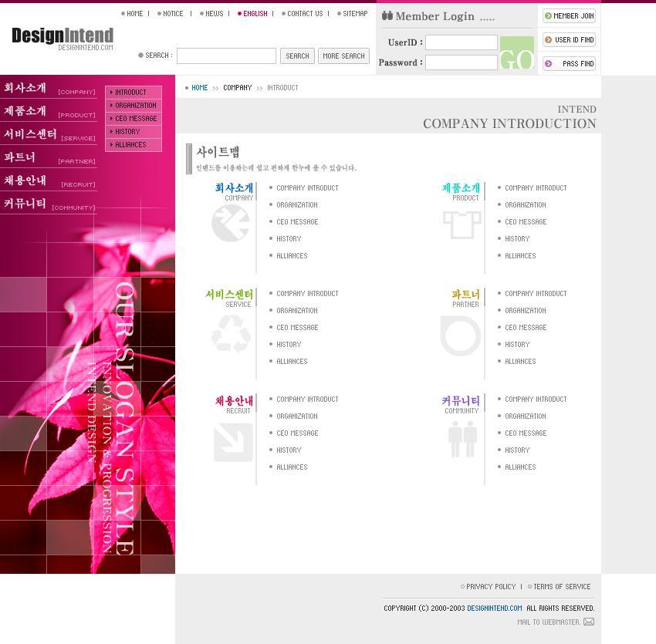
Task: Click the t-shirt Product icon
Action: coord(462,224)
